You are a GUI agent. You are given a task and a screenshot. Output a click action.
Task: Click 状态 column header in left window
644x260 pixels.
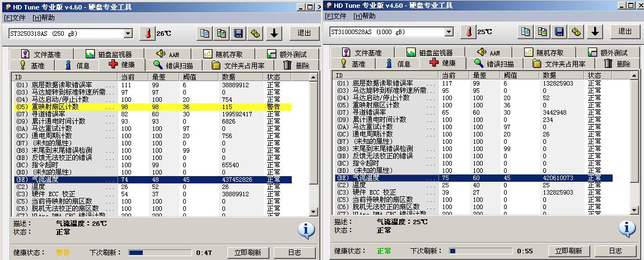tap(278, 77)
